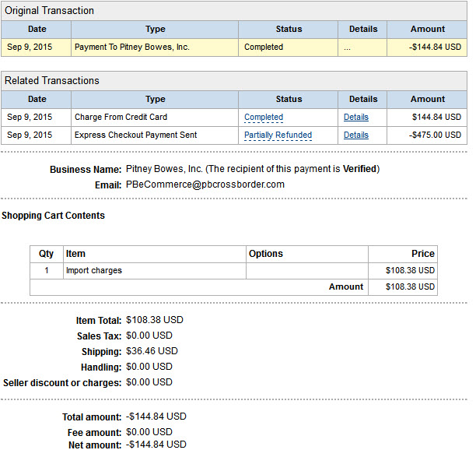Screen dimensions: 476x457
Task: Click the Shipping $36.46 USD value
Action: tap(152, 351)
